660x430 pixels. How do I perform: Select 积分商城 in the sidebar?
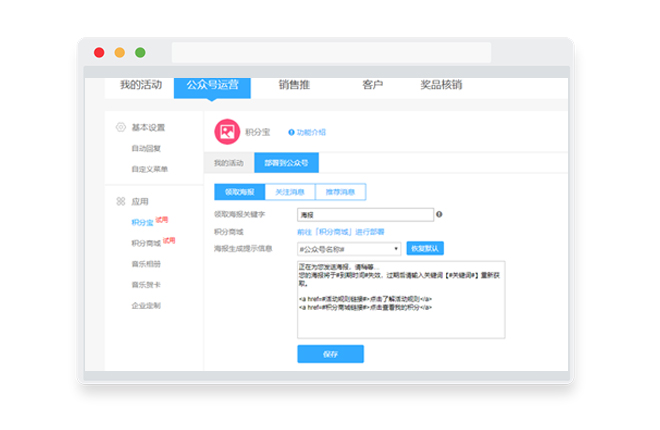(x=146, y=243)
